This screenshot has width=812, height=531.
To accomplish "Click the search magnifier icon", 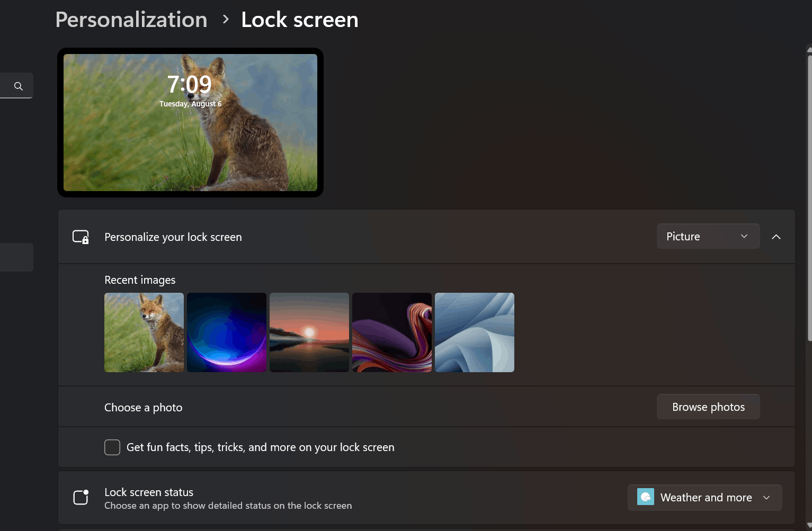I will point(19,86).
